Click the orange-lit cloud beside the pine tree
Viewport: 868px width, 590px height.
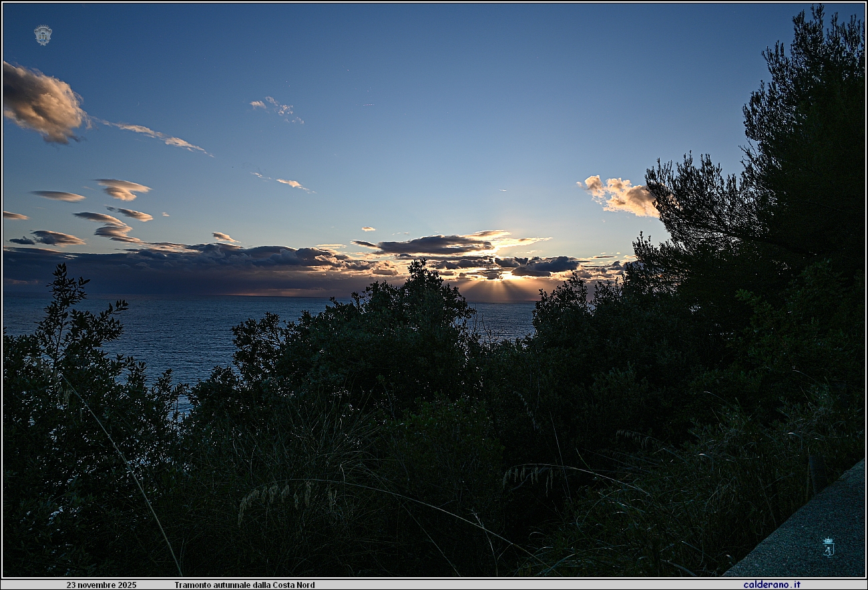point(621,196)
